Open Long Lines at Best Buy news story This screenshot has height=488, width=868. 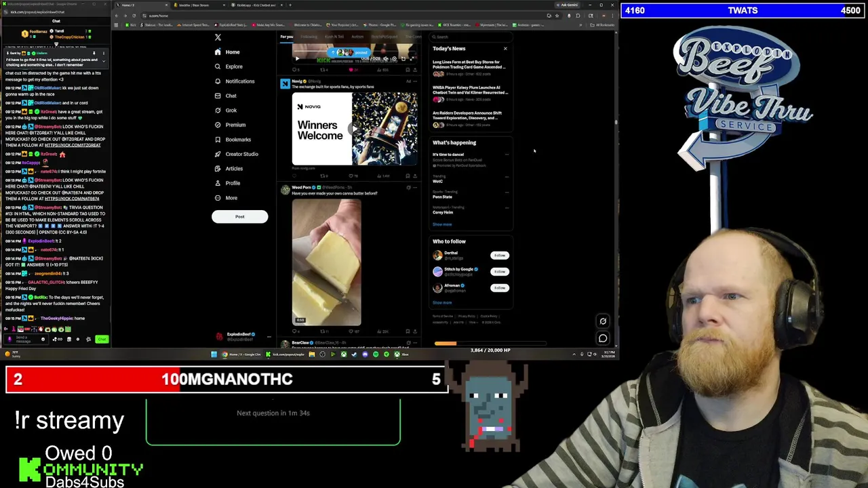[469, 67]
